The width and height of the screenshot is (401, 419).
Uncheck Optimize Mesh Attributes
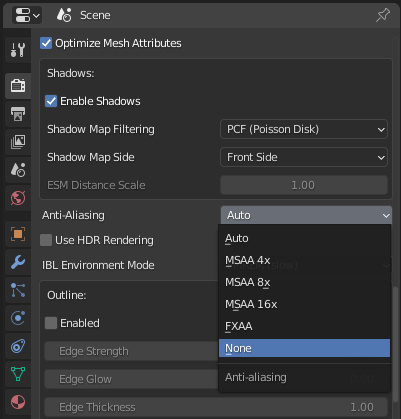46,43
